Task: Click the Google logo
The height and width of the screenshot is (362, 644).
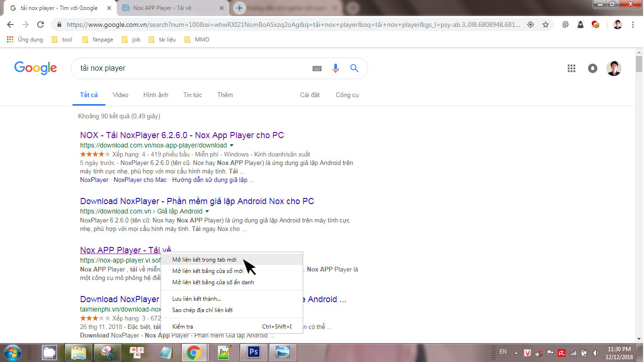Action: coord(35,68)
